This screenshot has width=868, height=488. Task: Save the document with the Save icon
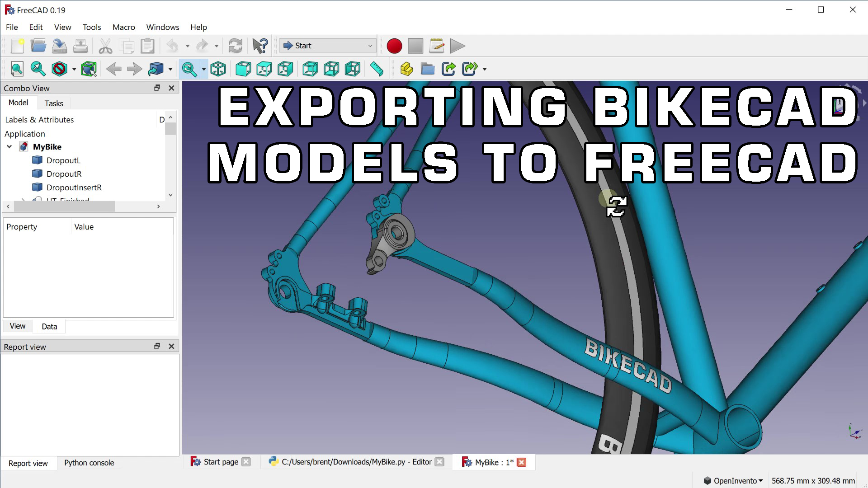click(x=59, y=46)
